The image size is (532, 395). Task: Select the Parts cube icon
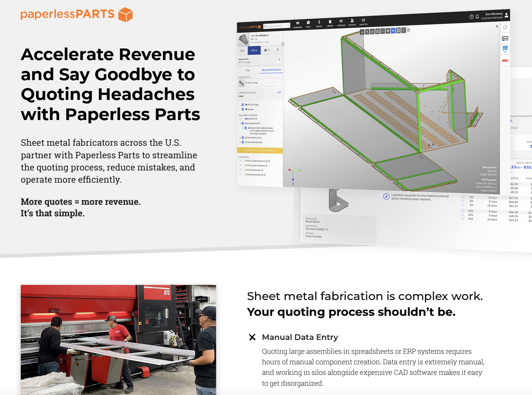[309, 23]
